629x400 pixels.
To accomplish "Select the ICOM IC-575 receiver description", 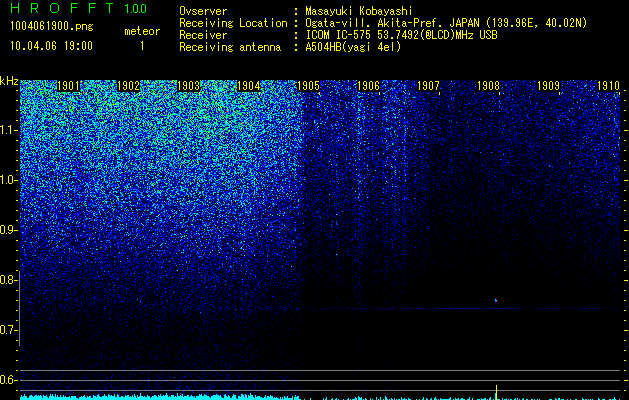I will pyautogui.click(x=401, y=35).
